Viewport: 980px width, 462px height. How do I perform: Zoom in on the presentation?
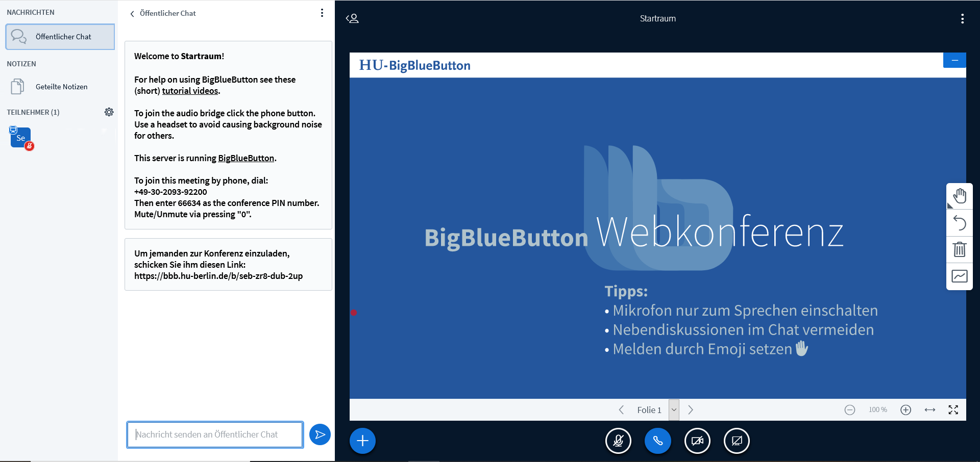(906, 410)
